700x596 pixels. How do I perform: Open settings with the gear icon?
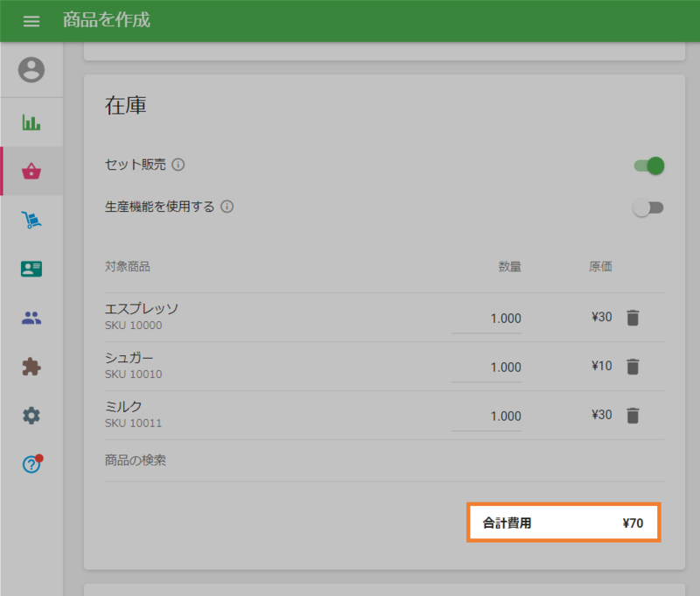click(x=31, y=416)
